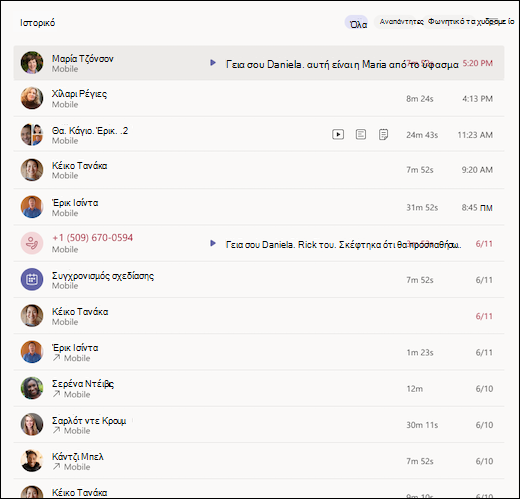
Task: Open recording icon in Θα. Κάγιο row
Action: [x=338, y=134]
